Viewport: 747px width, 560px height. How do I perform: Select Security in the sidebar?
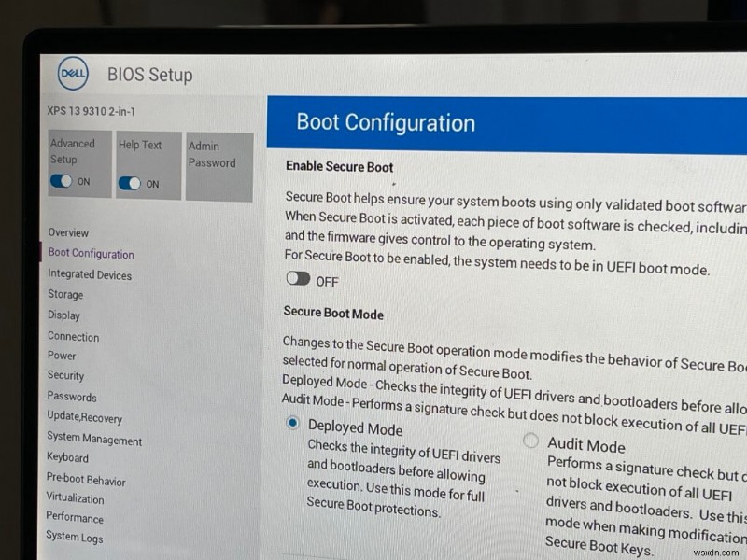65,375
